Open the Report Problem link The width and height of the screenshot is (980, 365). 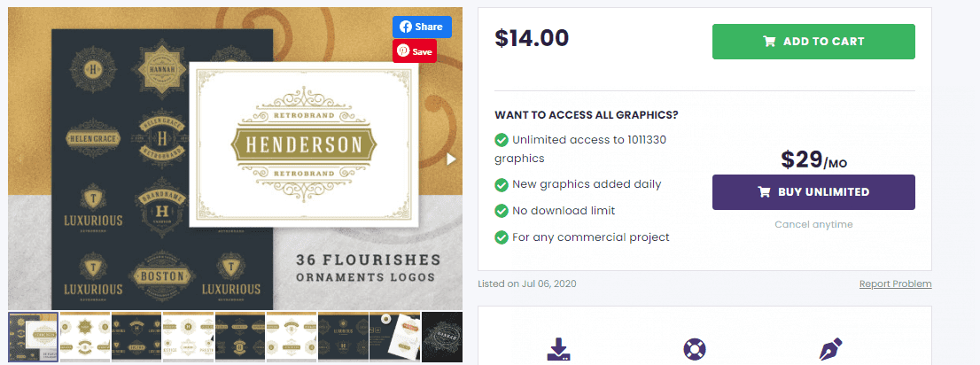click(x=895, y=283)
